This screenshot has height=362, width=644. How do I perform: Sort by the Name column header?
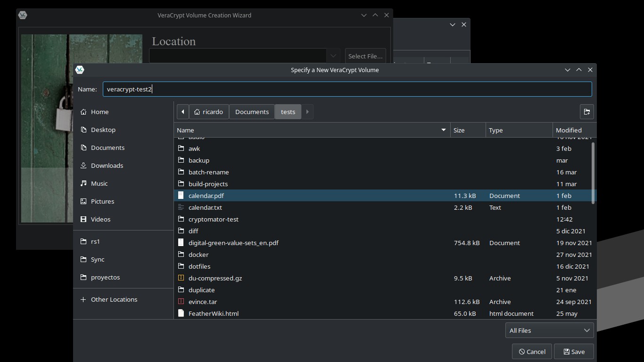[x=312, y=130]
